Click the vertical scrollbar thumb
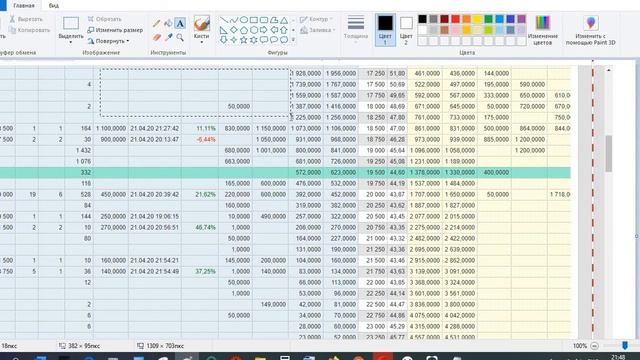640x360 pixels. 608,153
